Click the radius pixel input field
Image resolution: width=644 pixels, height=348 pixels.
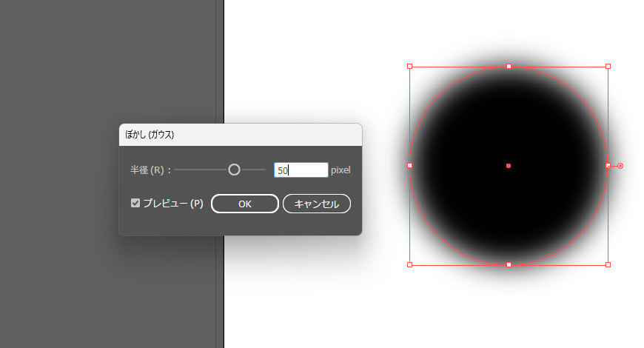301,170
